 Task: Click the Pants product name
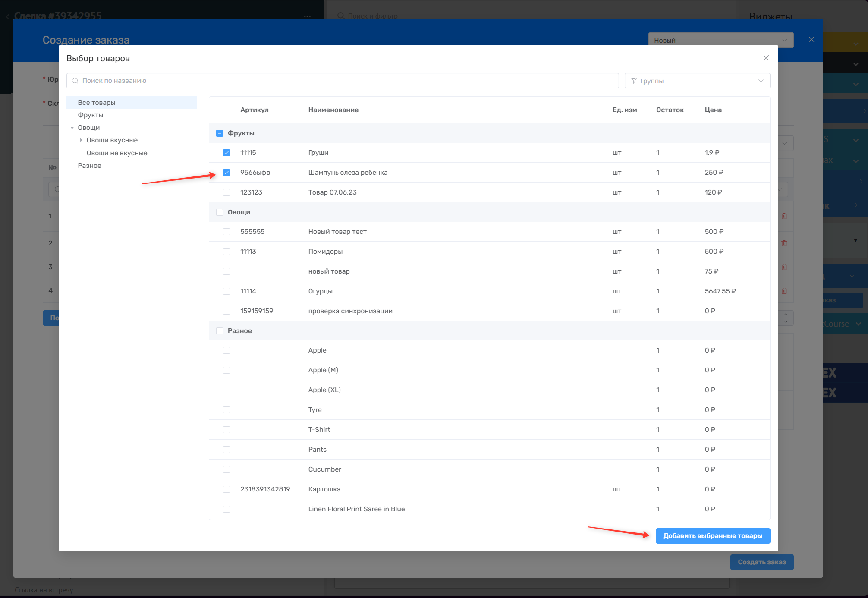[318, 450]
